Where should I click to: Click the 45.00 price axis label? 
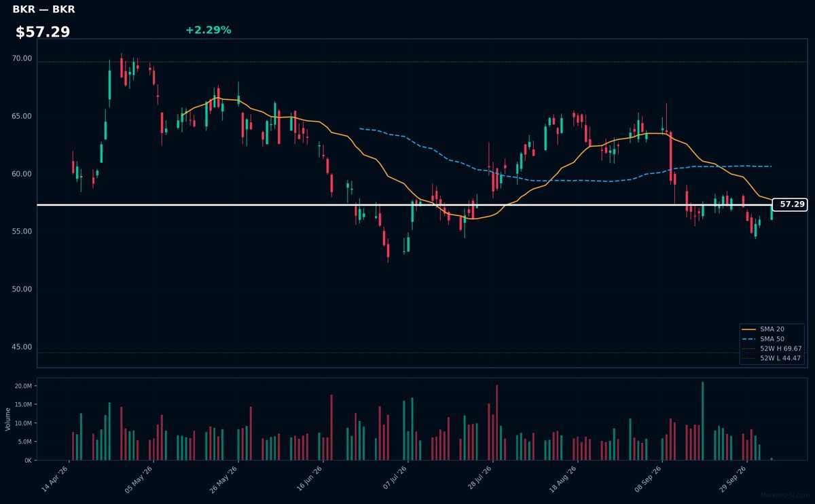[x=22, y=347]
